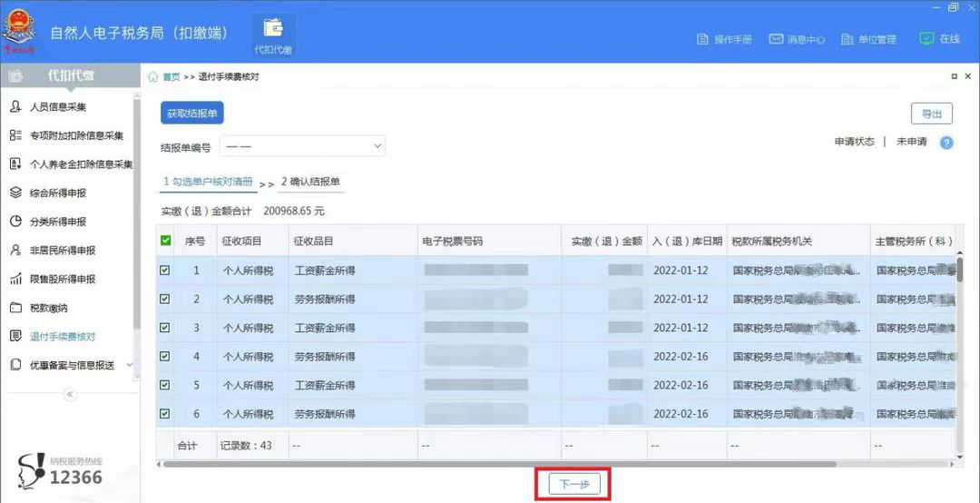Select 税款缴纳 in the sidebar
Viewport: 980px width, 503px height.
(49, 307)
